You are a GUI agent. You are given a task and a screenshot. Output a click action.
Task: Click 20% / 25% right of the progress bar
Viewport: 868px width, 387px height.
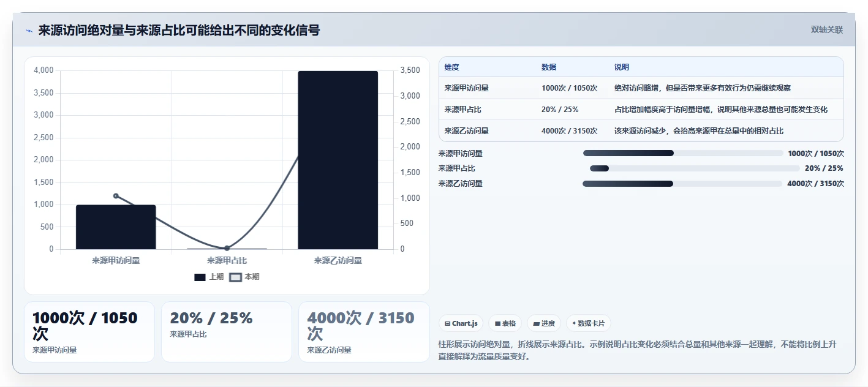tap(824, 168)
